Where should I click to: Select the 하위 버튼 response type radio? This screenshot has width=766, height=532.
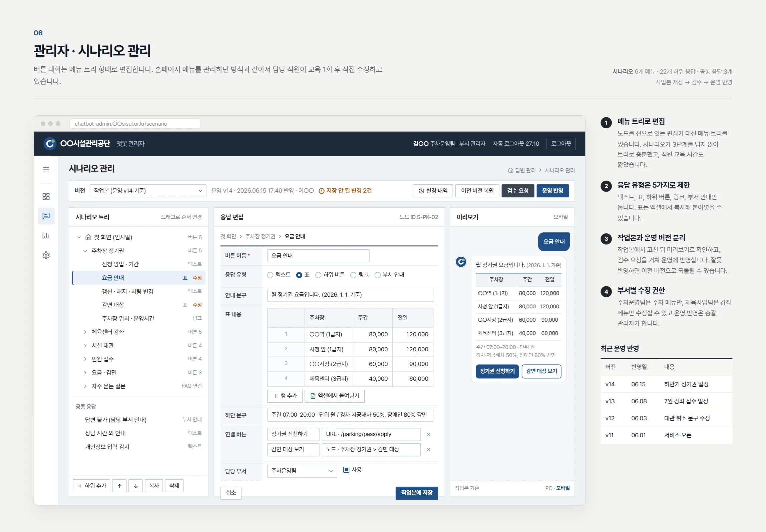318,275
